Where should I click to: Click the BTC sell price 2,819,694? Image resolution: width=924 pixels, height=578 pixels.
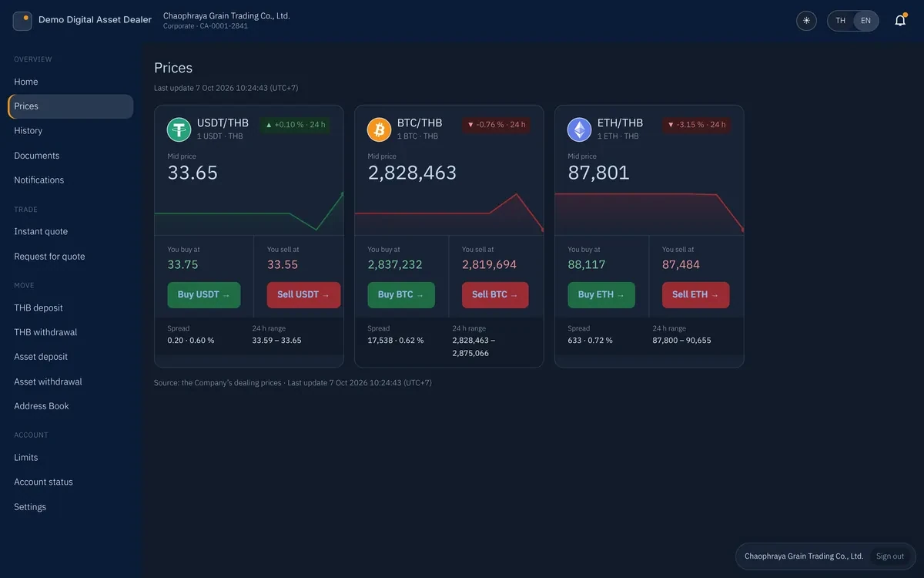click(x=489, y=264)
